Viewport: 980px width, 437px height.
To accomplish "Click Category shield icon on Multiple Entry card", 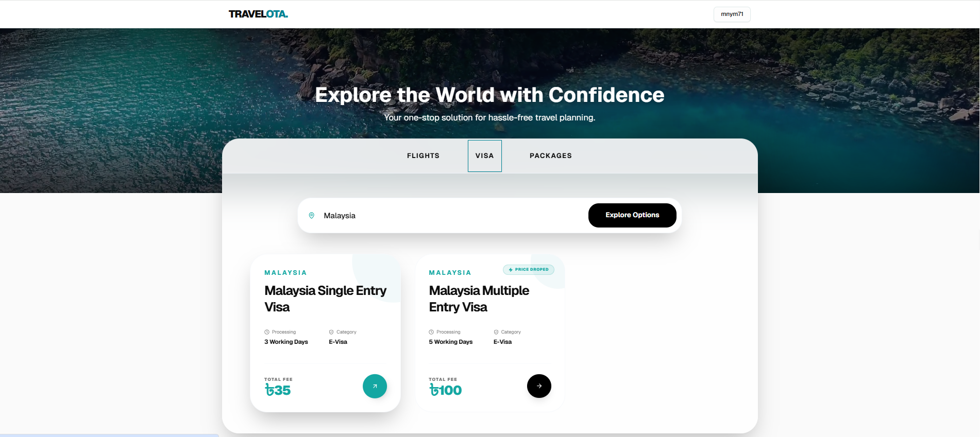I will pyautogui.click(x=496, y=332).
